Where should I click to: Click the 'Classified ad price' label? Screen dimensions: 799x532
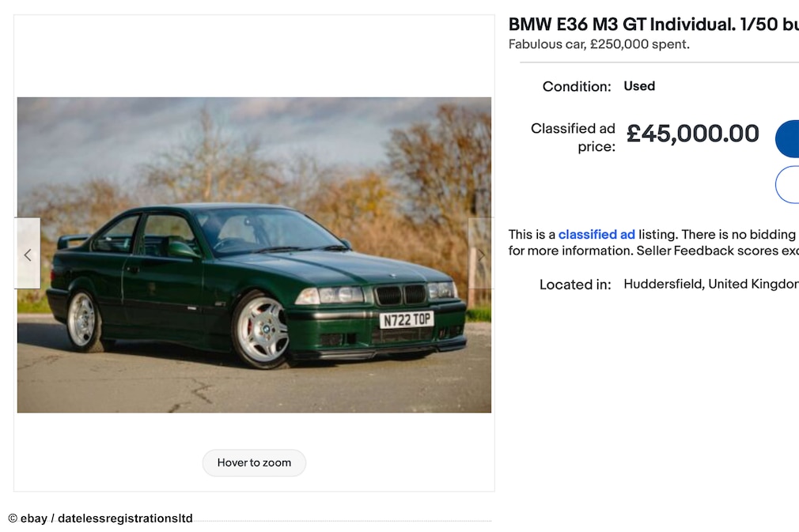click(x=574, y=138)
